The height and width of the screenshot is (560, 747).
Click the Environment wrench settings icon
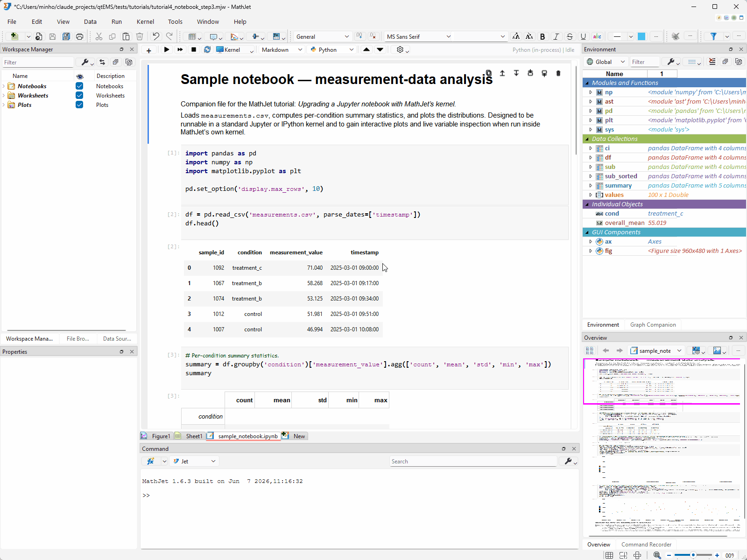click(x=673, y=62)
